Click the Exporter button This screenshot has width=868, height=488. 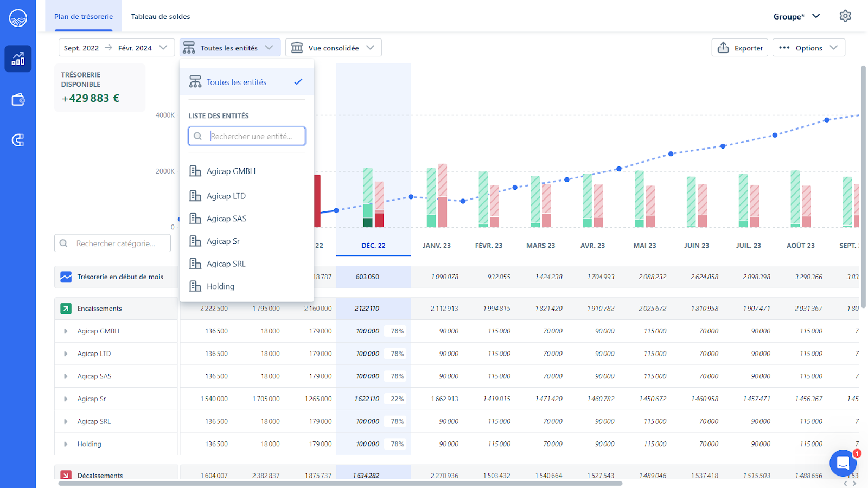point(740,48)
